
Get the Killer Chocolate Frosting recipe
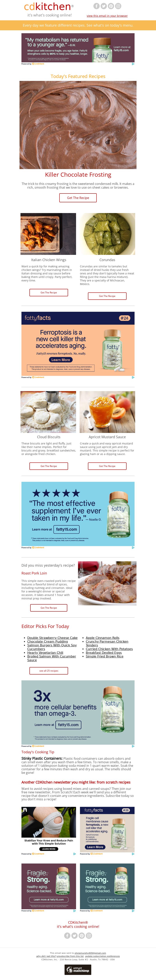point(78,198)
